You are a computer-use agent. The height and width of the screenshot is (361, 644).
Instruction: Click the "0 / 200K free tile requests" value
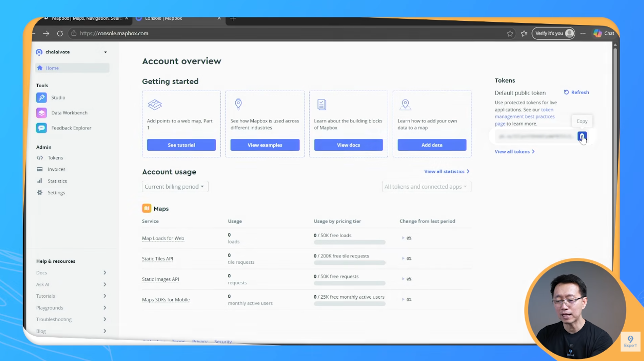tap(341, 256)
